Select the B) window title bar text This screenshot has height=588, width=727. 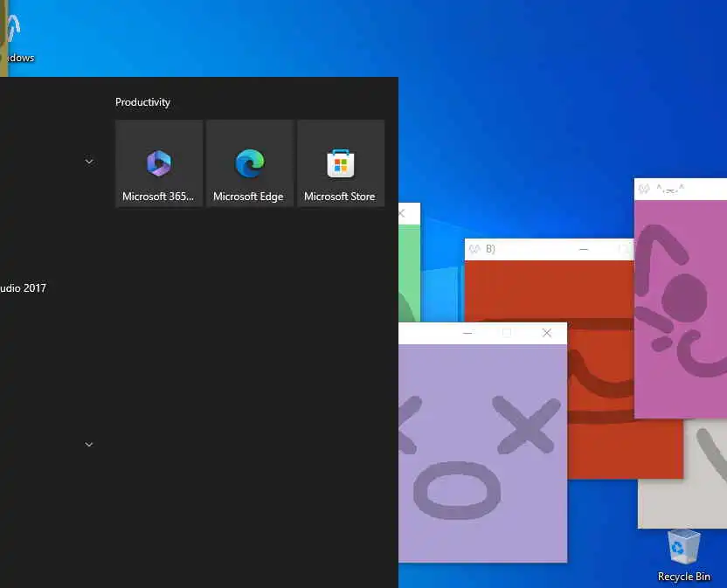tap(490, 250)
